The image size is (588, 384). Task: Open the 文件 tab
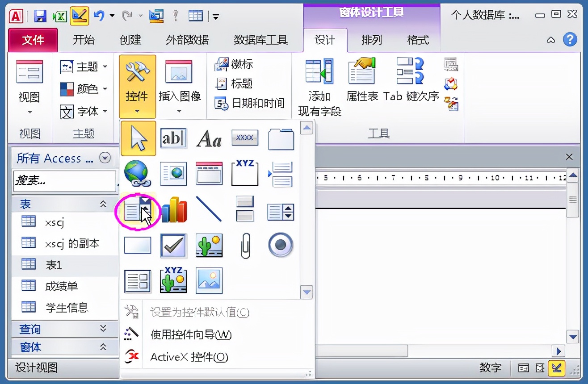(x=33, y=40)
